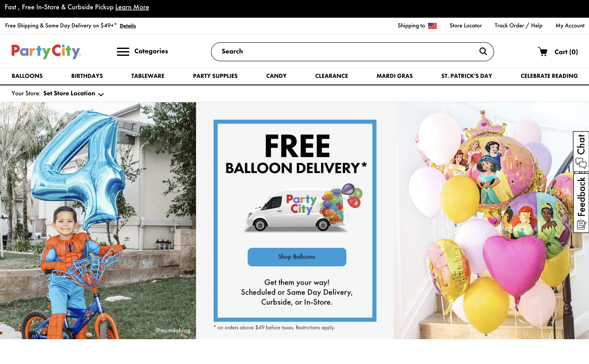Screen dimensions: 589x364
Task: Open the Chat speech bubbles icon
Action: [581, 163]
